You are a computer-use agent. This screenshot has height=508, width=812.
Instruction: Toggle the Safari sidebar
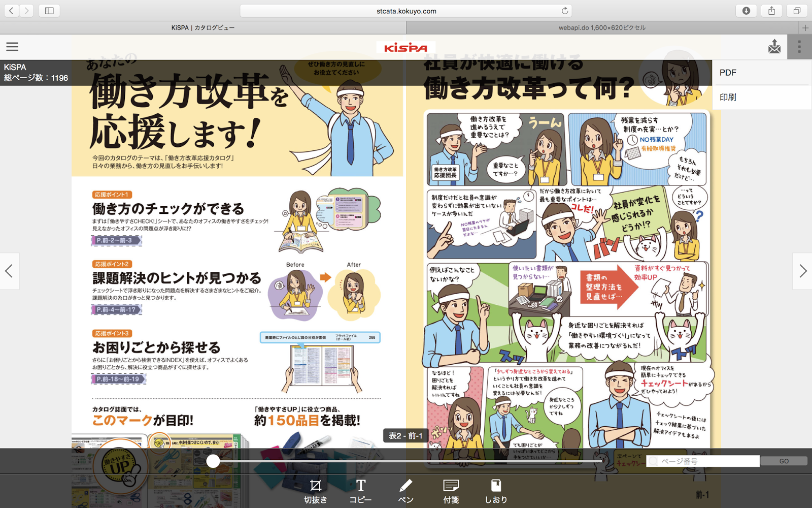49,11
